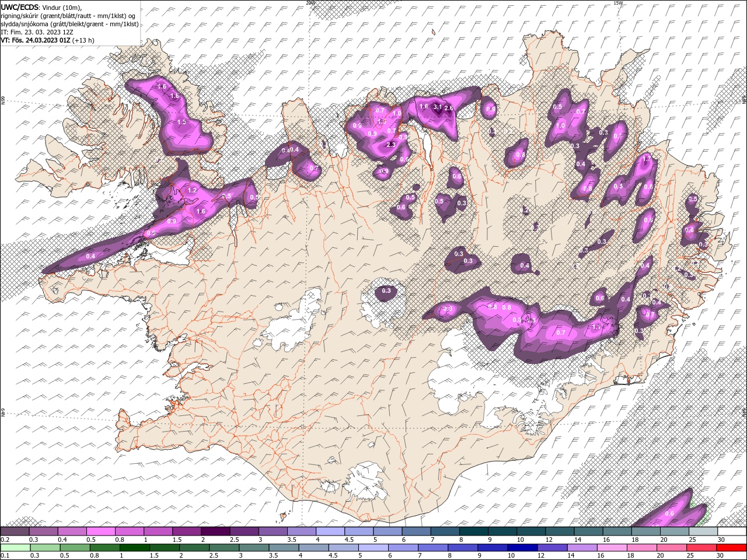The image size is (747, 560).
Task: Click the "20W" longitude label
Action: [310, 3]
